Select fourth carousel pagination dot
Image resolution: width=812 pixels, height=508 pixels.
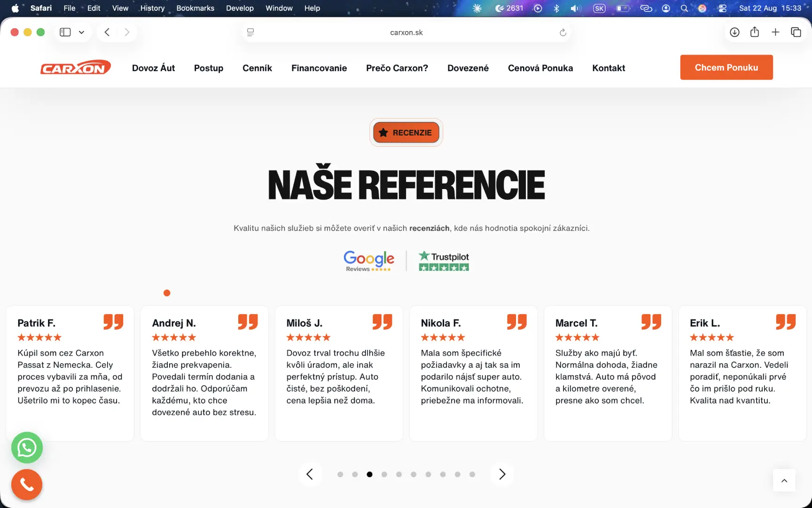click(x=384, y=475)
